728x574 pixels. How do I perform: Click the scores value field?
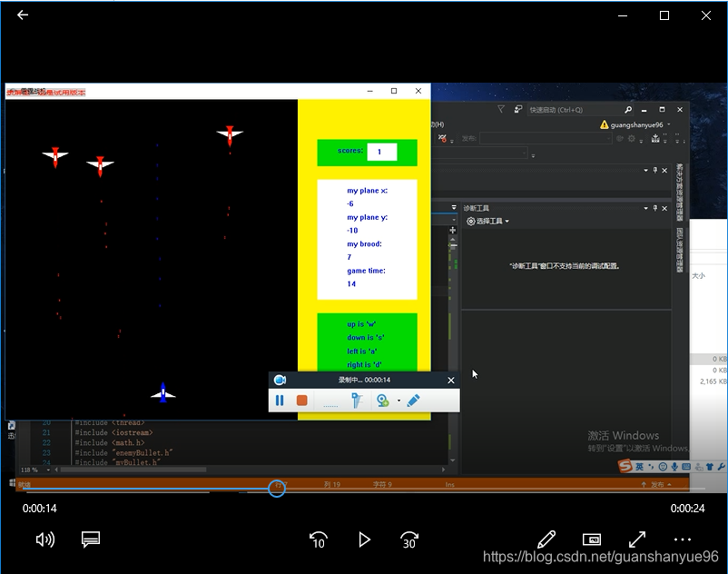tap(381, 152)
